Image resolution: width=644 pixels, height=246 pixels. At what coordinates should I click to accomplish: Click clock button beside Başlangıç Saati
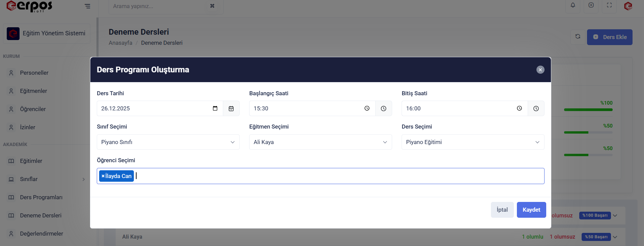coord(383,108)
